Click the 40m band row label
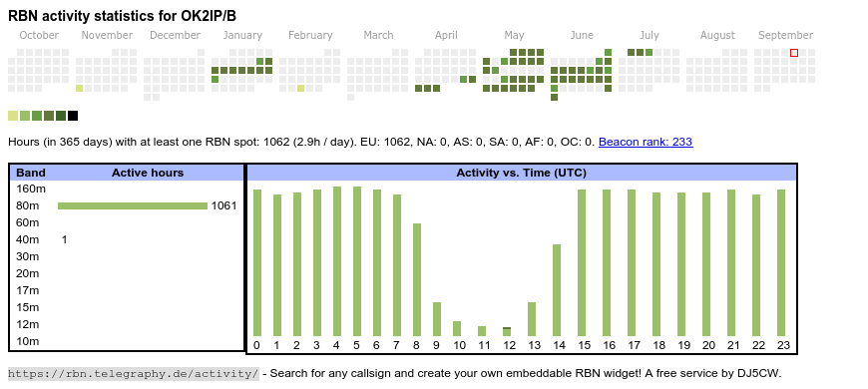Screen dimensions: 868x389 [28, 239]
